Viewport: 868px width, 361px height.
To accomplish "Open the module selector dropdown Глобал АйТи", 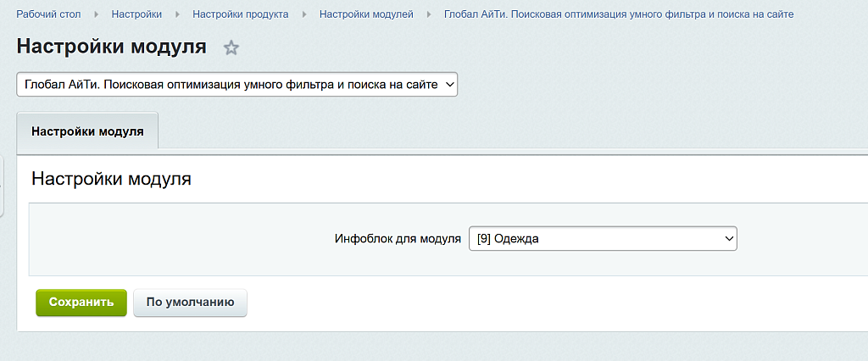I will pos(236,84).
